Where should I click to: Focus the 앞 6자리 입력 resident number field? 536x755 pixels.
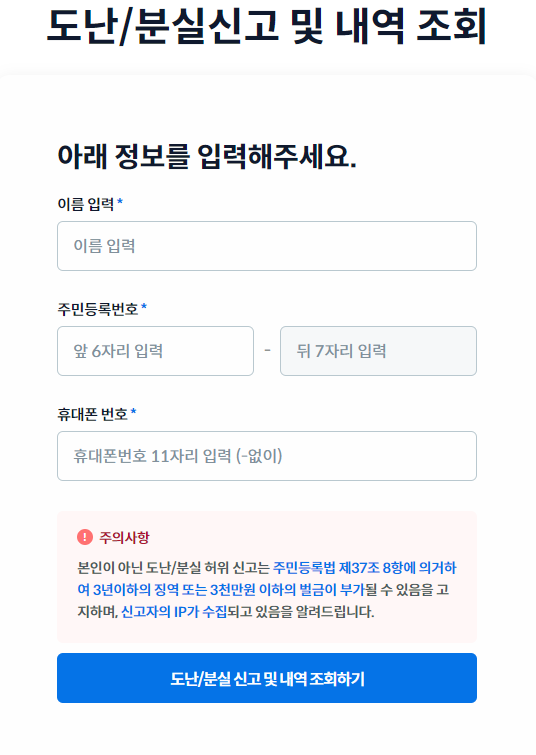pos(156,351)
